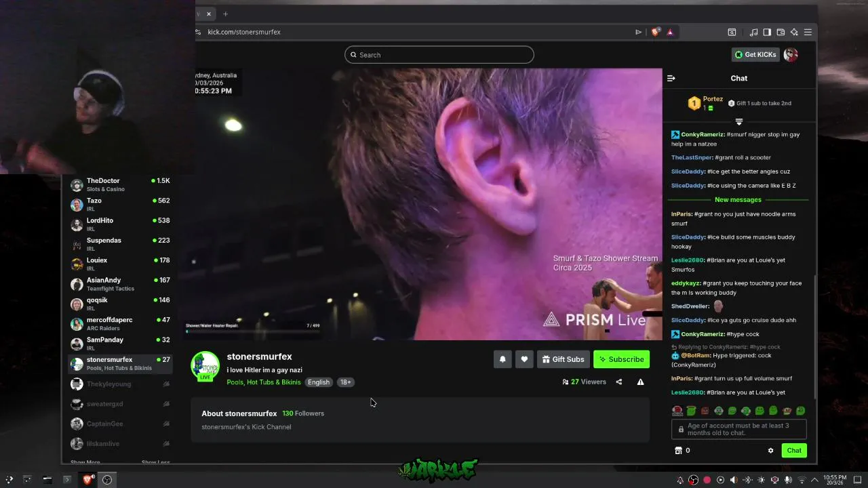Click the stonersmurfex channel avatar
This screenshot has width=868, height=488.
205,366
